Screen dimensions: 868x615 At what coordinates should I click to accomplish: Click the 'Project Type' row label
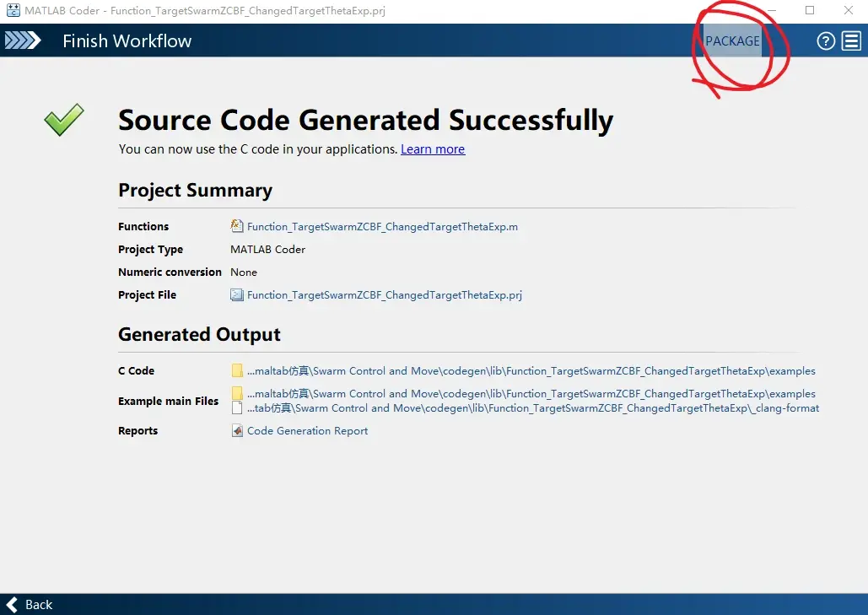[150, 250]
